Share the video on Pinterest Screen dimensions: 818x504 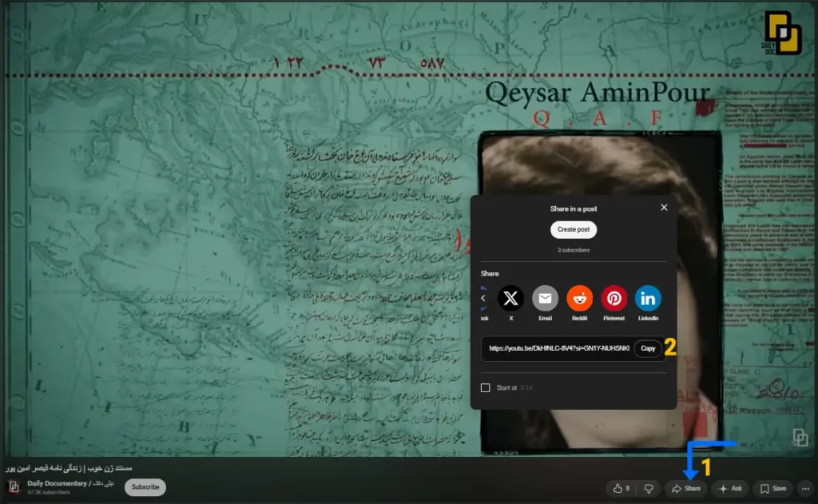613,299
